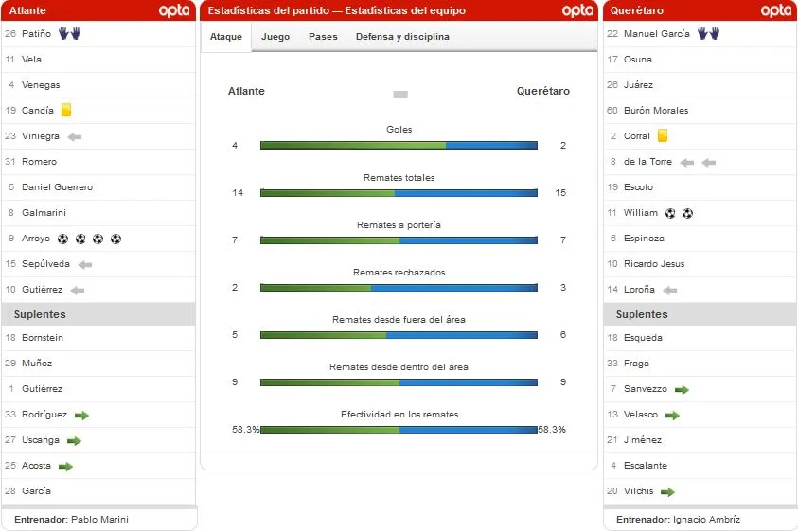This screenshot has width=798, height=532.
Task: Click the grey substituted-off arrow beside Loroña
Action: pyautogui.click(x=670, y=290)
